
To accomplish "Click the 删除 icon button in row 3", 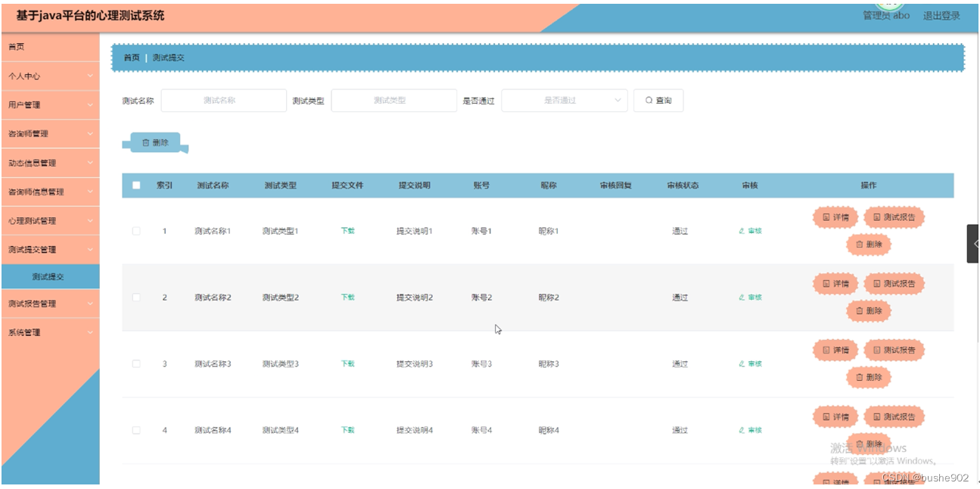I will pyautogui.click(x=869, y=377).
